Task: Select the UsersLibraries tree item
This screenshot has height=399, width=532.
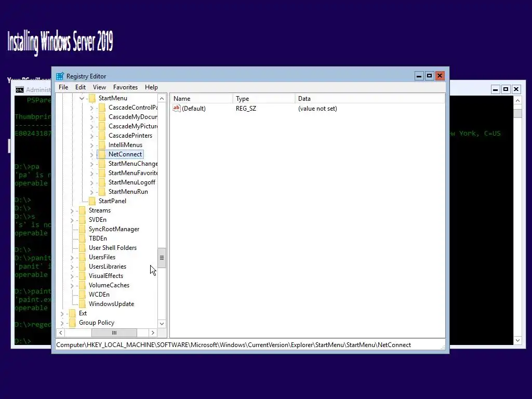Action: tap(108, 267)
